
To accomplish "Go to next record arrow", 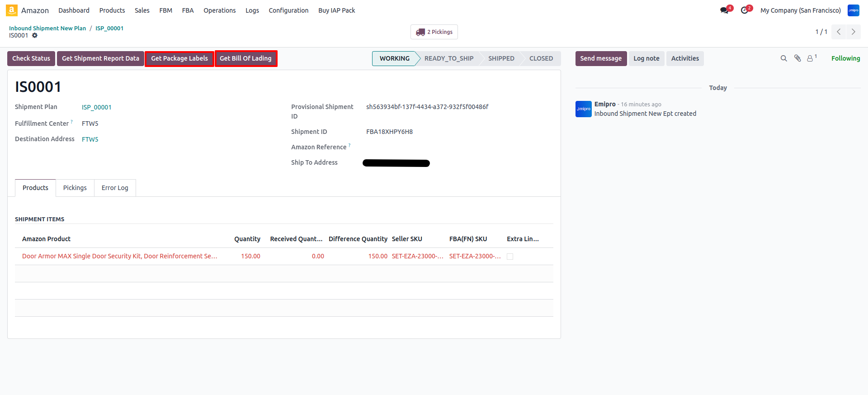I will [853, 32].
